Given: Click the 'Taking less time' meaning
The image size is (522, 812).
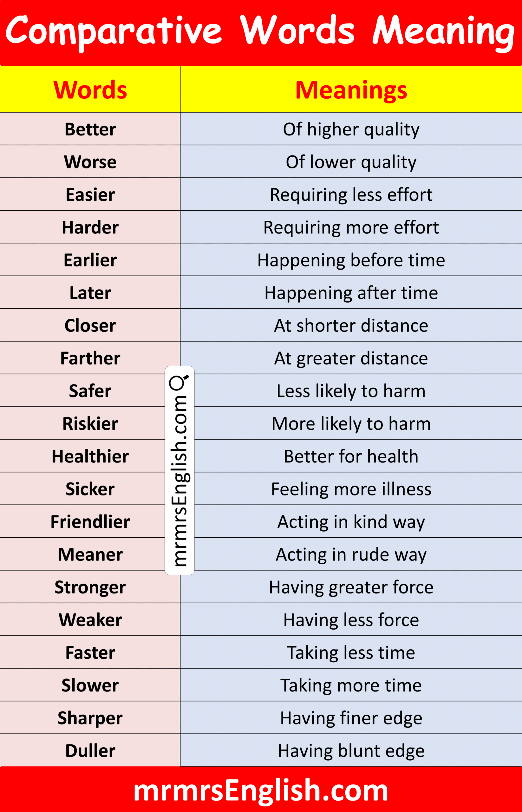Looking at the screenshot, I should [351, 652].
